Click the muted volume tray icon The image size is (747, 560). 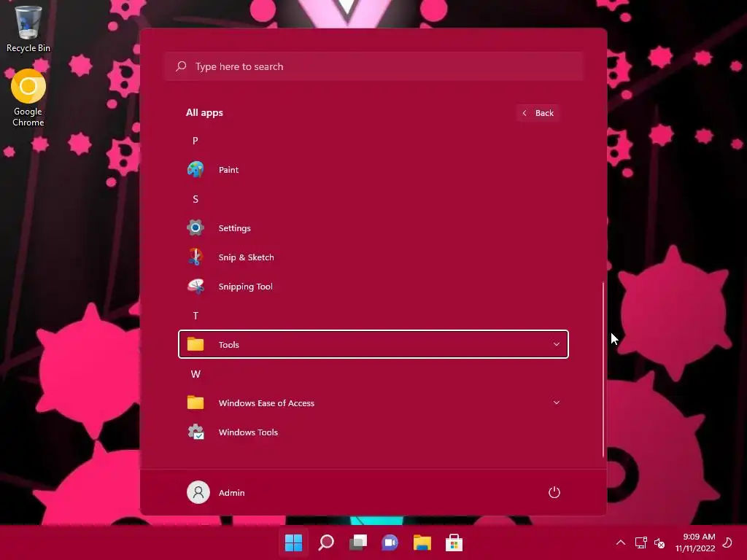(x=659, y=542)
